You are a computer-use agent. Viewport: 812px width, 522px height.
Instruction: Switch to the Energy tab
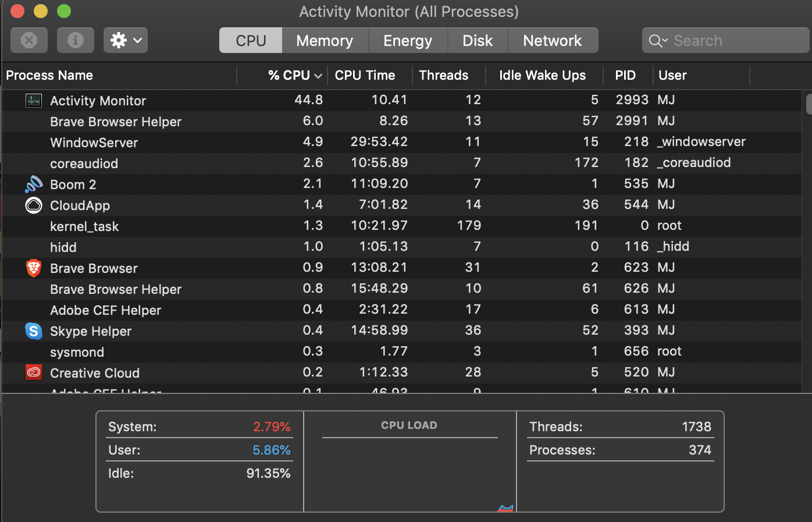click(408, 41)
